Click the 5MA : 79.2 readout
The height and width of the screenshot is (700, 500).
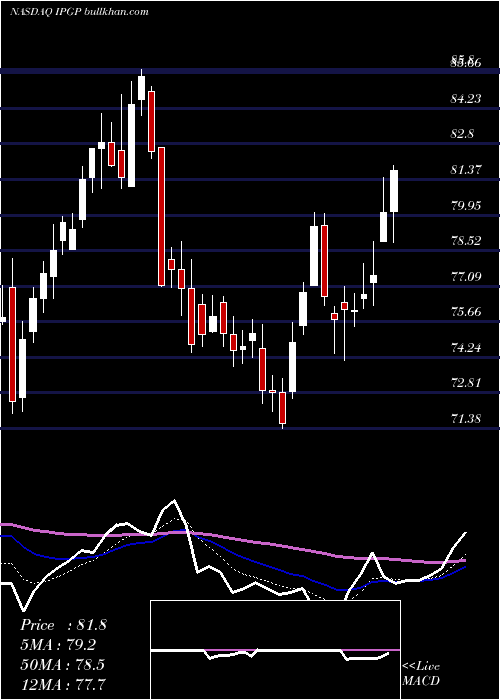pyautogui.click(x=58, y=645)
